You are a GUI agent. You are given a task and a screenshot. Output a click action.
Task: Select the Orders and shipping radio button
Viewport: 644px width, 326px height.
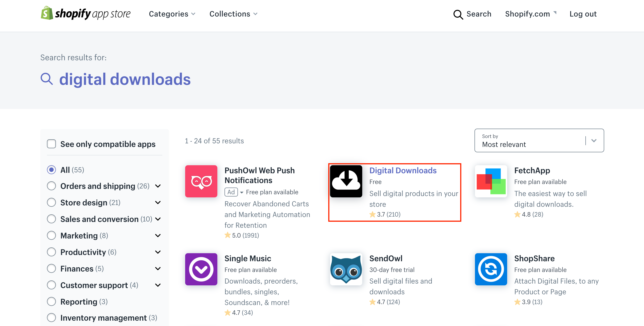coord(51,186)
